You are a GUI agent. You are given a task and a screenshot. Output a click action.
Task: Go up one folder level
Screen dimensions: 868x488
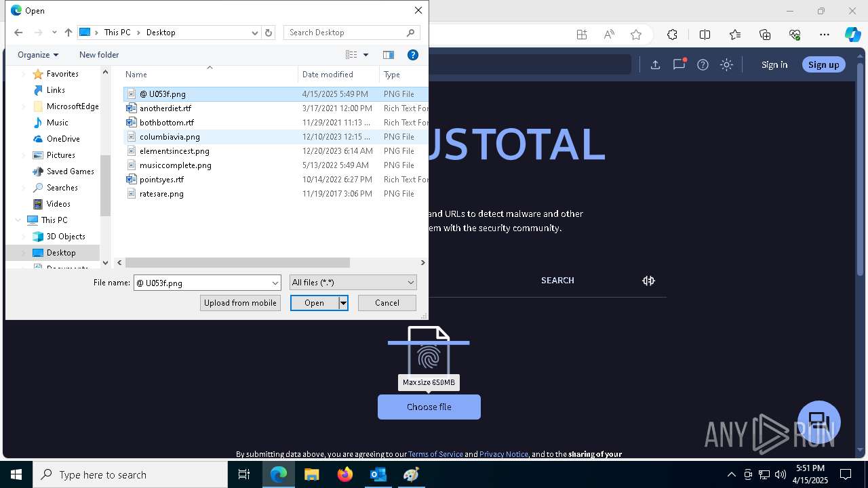pos(68,33)
